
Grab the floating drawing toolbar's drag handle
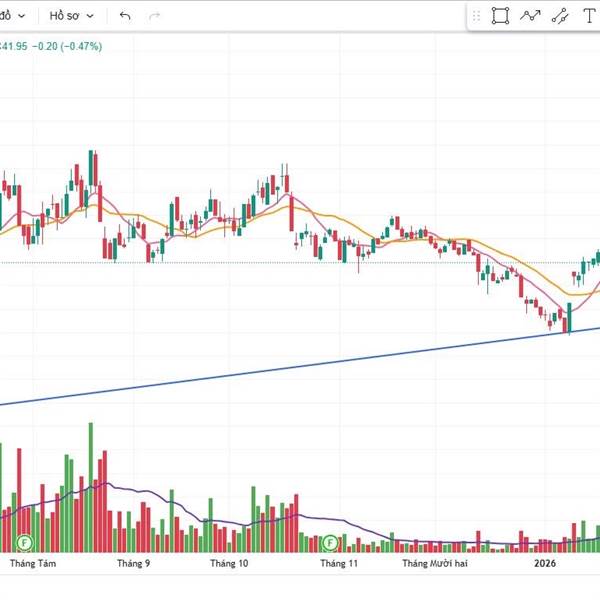coord(476,16)
